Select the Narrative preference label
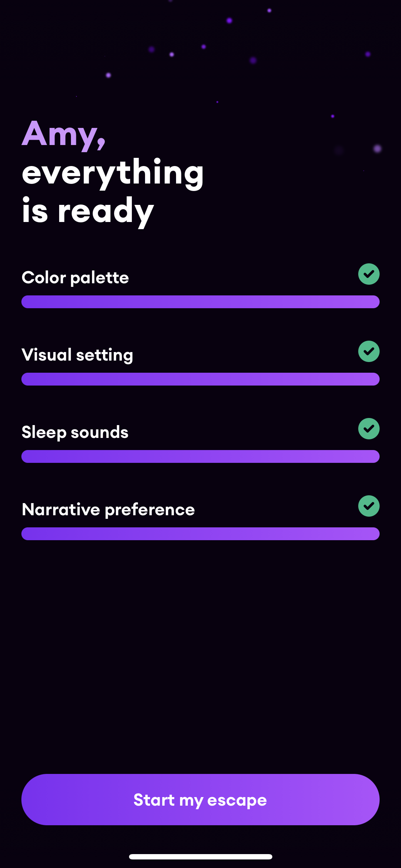This screenshot has height=868, width=401. point(108,510)
